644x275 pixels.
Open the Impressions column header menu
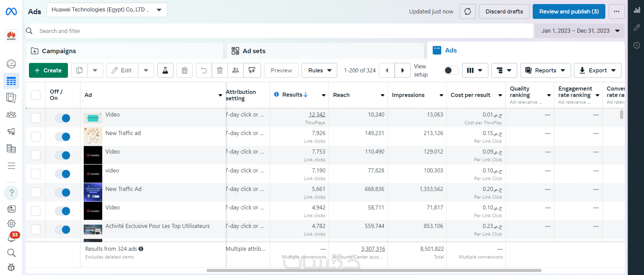coord(441,95)
